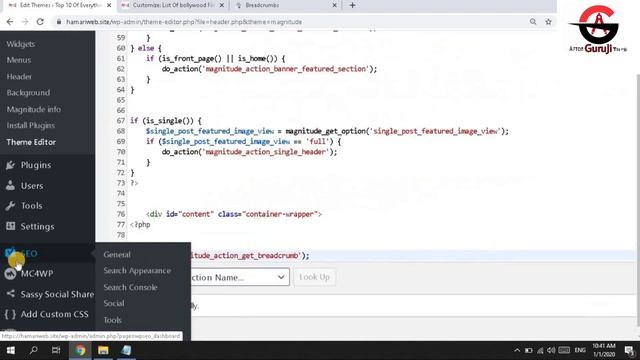Click the browser forward arrow

pos(25,22)
